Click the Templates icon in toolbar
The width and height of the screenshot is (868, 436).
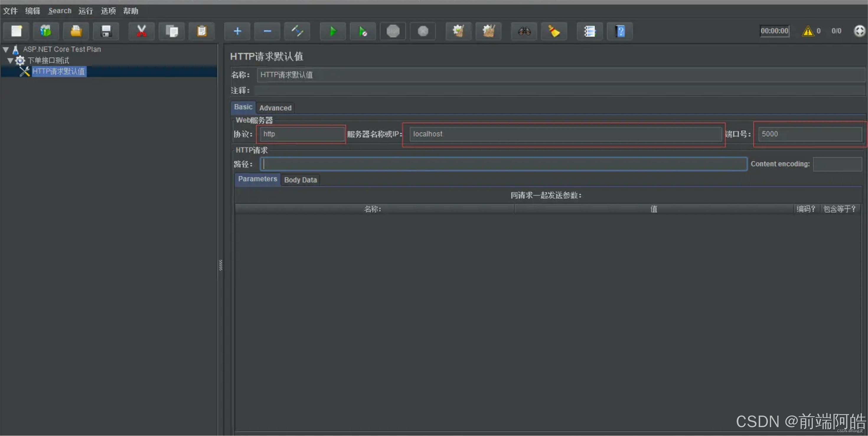click(46, 31)
